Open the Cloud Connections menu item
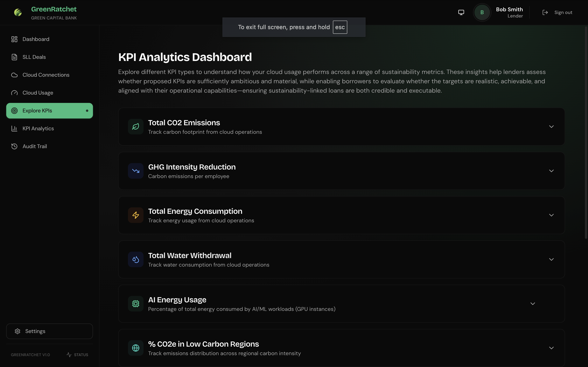Viewport: 588px width, 367px height. click(x=46, y=75)
